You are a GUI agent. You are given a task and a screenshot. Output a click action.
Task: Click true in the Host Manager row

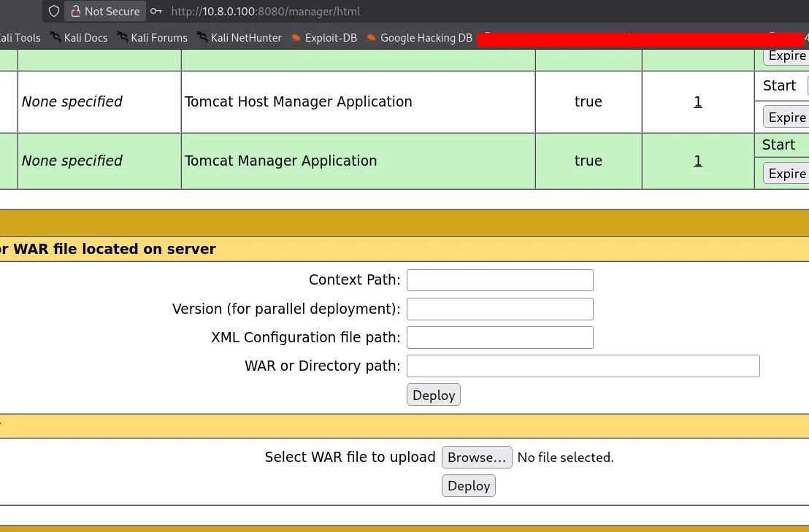pos(588,101)
